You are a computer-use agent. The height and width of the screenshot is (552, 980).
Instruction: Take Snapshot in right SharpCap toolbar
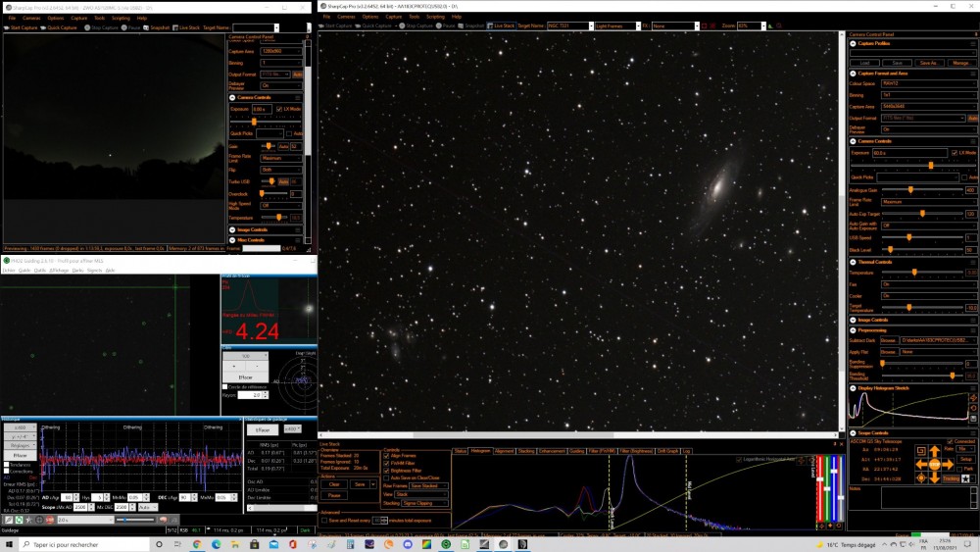pyautogui.click(x=471, y=25)
